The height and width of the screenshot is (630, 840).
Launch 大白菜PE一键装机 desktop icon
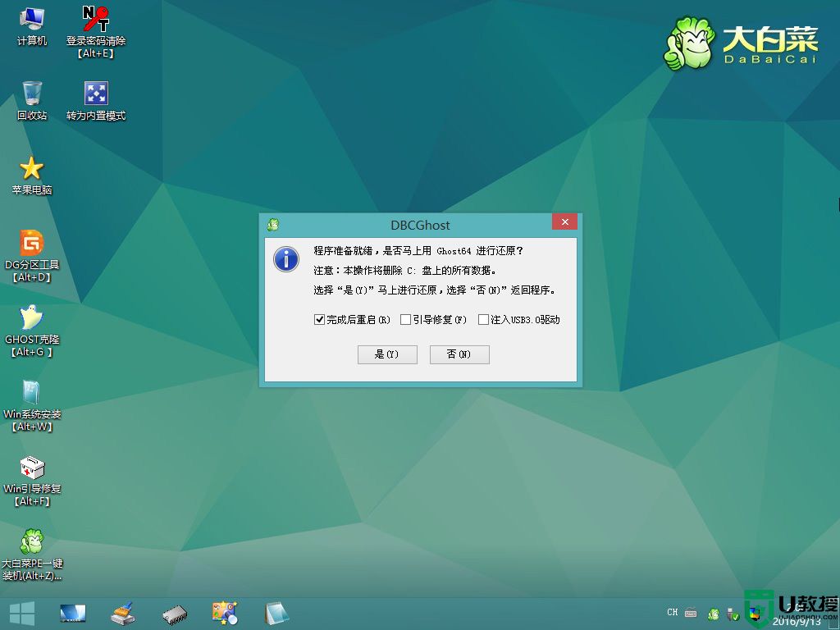pos(32,555)
